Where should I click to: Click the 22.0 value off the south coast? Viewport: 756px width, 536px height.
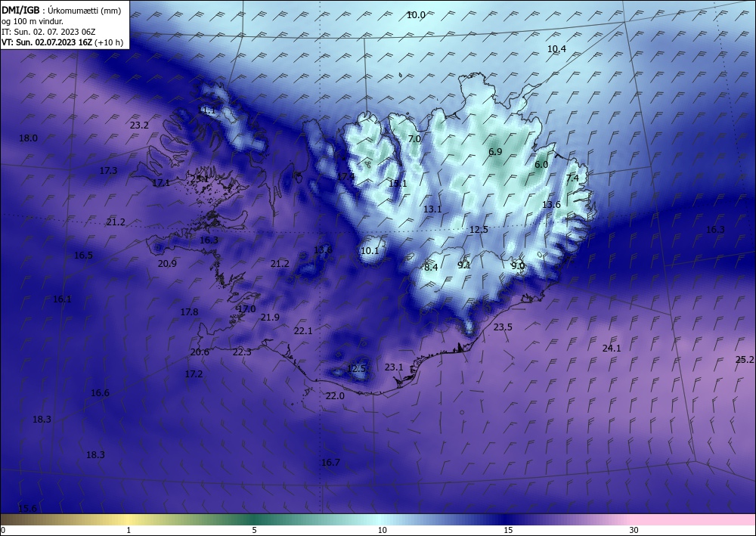pyautogui.click(x=335, y=396)
